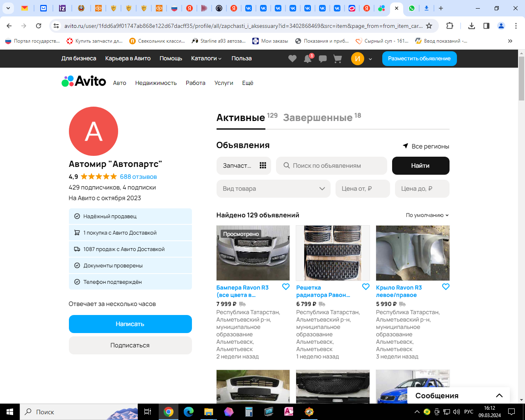525x420 pixels.
Task: Show hidden system tray icons
Action: [417, 412]
